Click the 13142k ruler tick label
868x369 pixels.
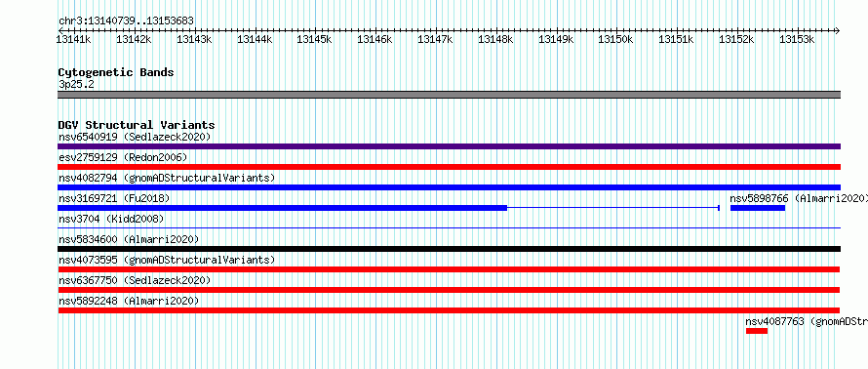[134, 39]
